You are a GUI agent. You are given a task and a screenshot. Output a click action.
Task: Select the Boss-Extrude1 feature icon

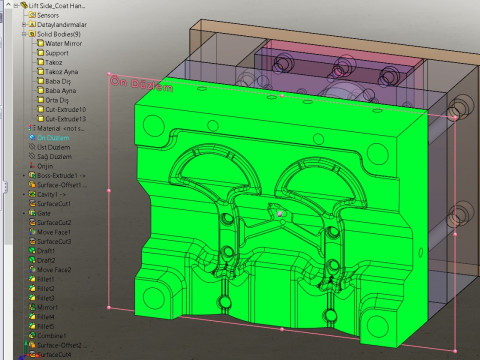pyautogui.click(x=32, y=175)
